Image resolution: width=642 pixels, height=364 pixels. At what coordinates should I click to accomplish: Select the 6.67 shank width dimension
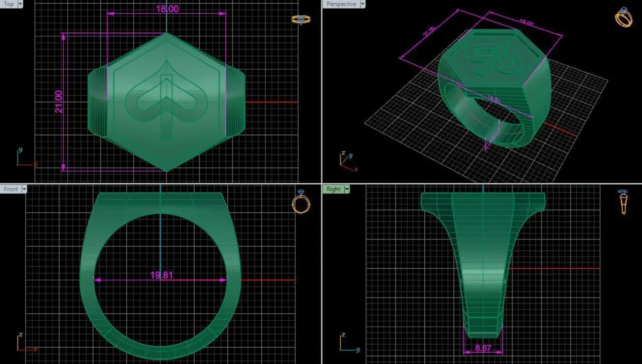pos(483,348)
